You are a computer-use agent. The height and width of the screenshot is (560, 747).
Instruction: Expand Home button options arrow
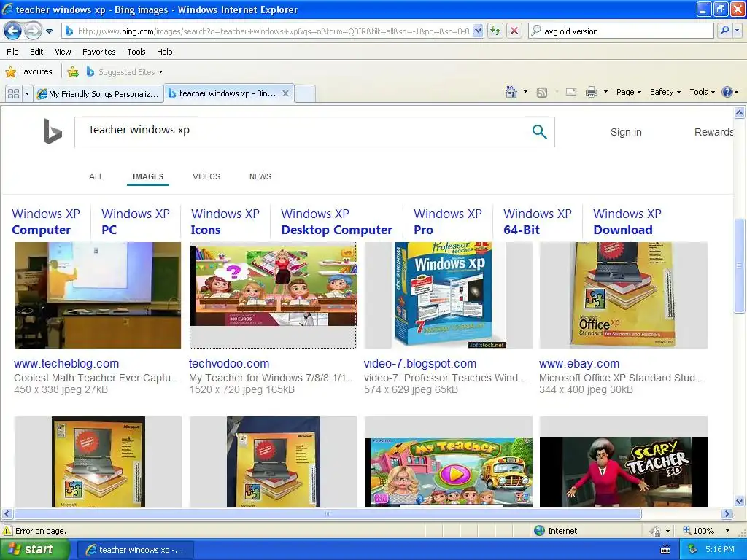tap(525, 92)
